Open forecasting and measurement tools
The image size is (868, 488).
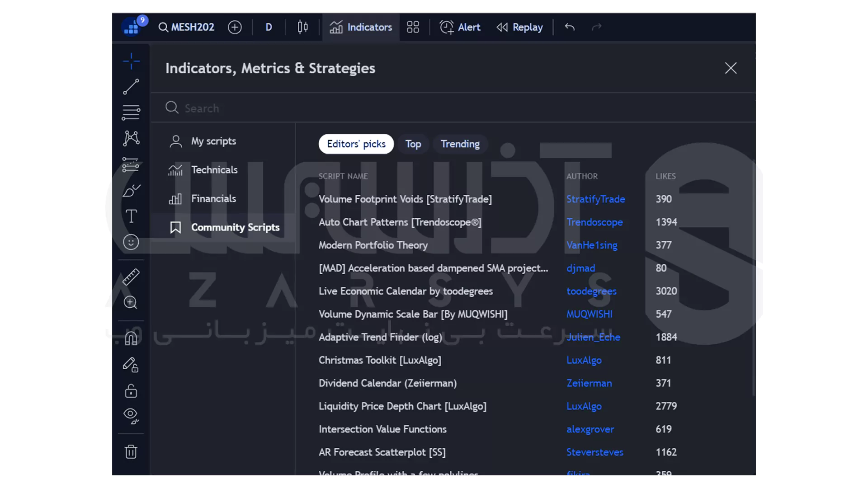131,164
